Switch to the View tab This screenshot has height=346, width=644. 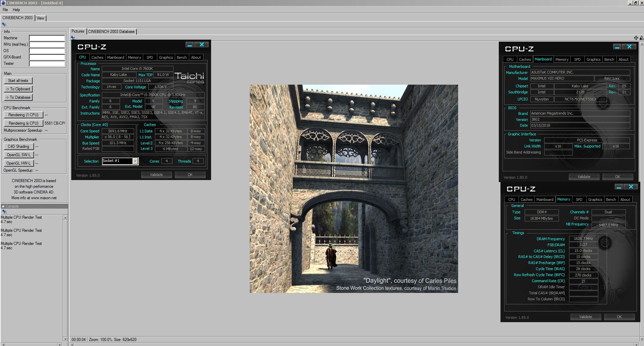pyautogui.click(x=40, y=18)
